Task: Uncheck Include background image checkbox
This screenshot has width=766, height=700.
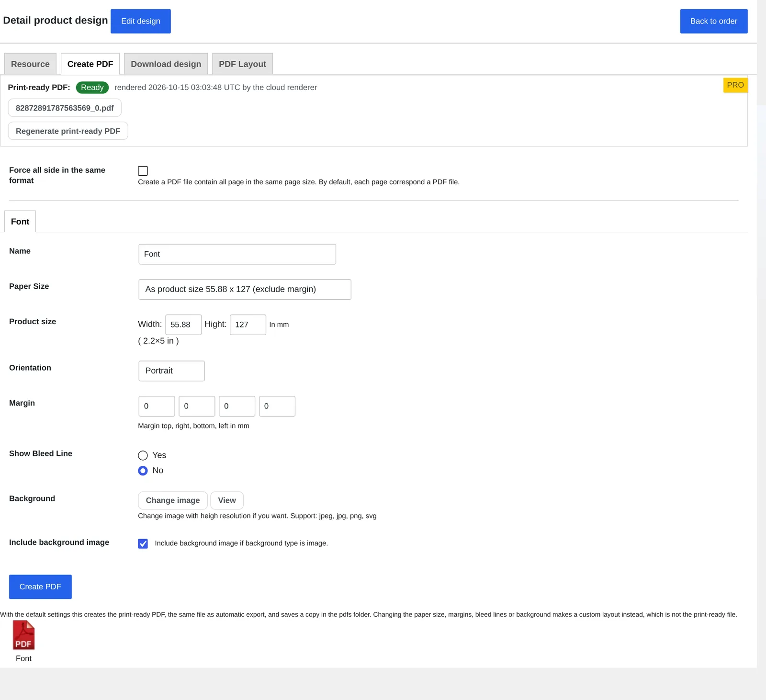Action: [x=143, y=543]
